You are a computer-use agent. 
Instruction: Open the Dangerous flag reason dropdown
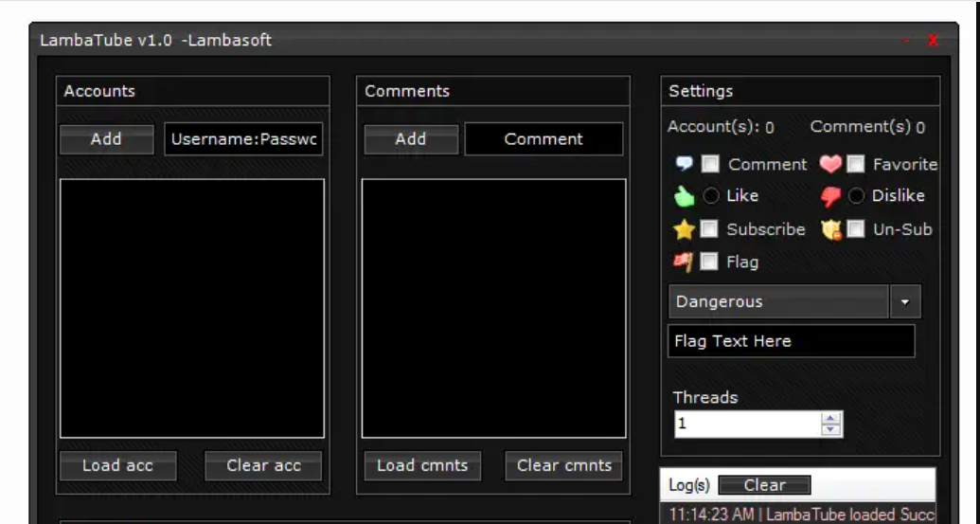(905, 302)
